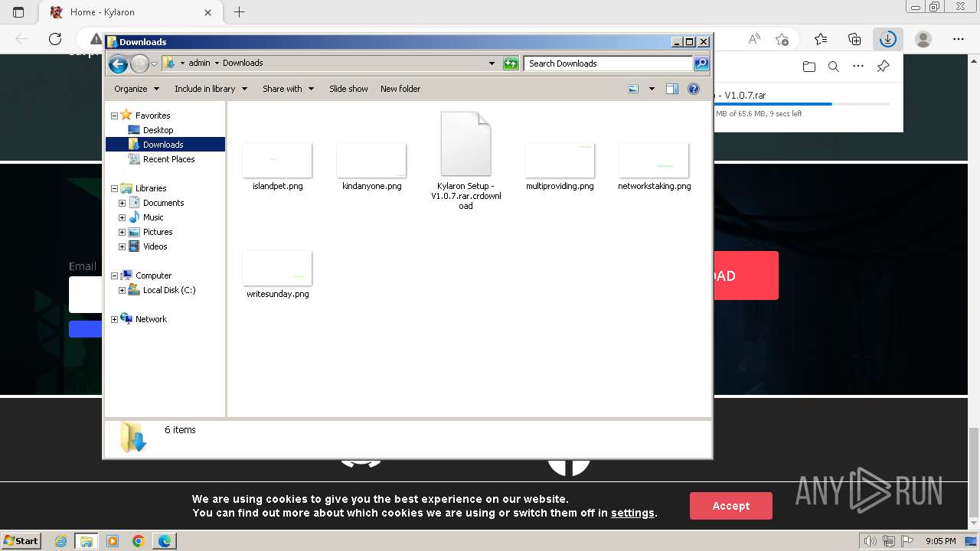Select Recent Places in Favorites
The image size is (980, 551).
[x=168, y=159]
